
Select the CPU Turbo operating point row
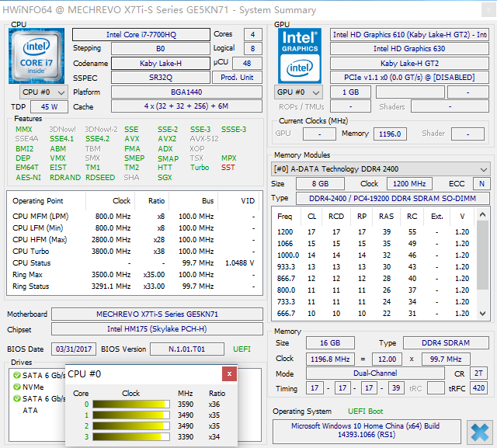pyautogui.click(x=134, y=252)
